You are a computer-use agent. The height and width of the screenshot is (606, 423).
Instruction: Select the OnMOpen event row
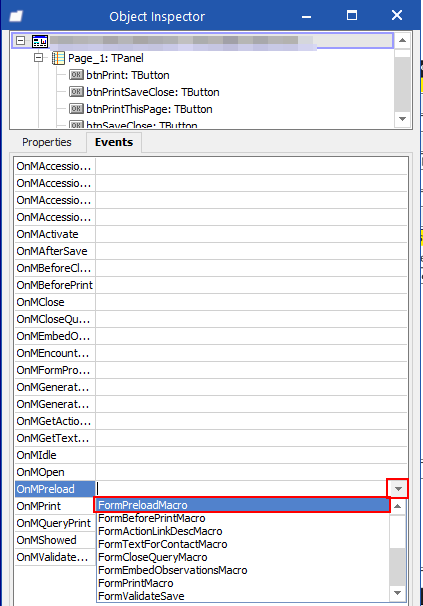pos(211,472)
